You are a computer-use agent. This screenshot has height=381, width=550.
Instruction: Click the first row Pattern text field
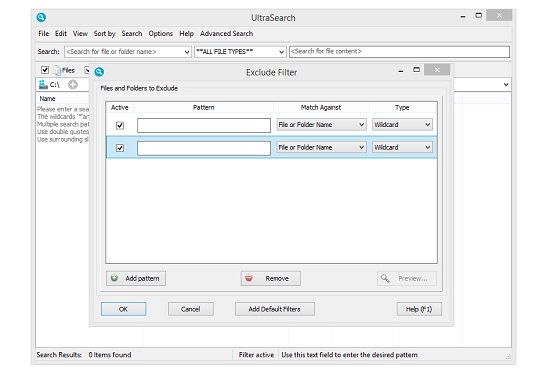[204, 125]
